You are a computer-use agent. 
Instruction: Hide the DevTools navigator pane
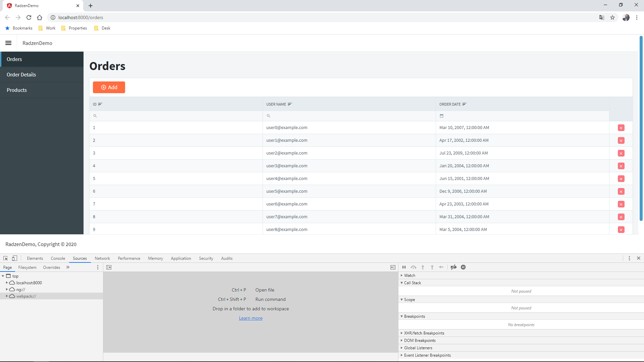click(109, 267)
